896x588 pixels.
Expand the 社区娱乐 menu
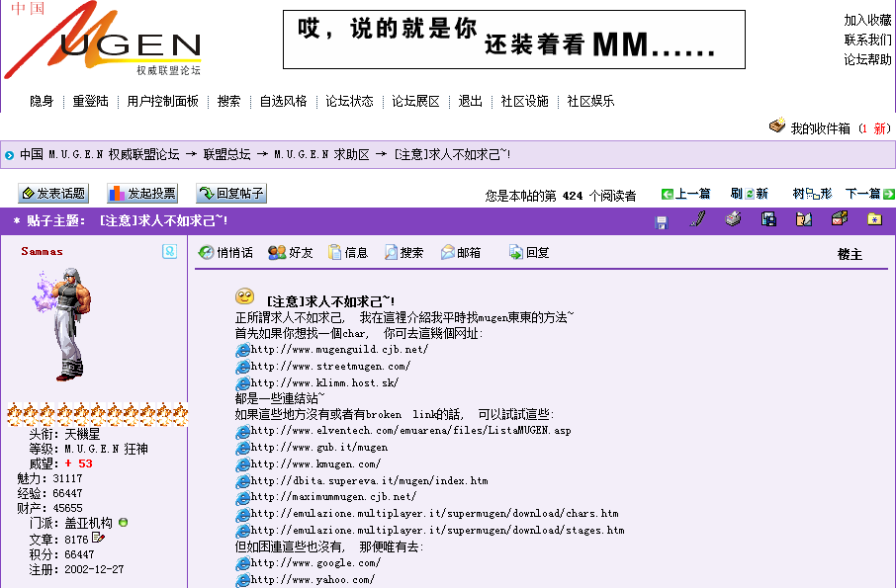point(590,101)
